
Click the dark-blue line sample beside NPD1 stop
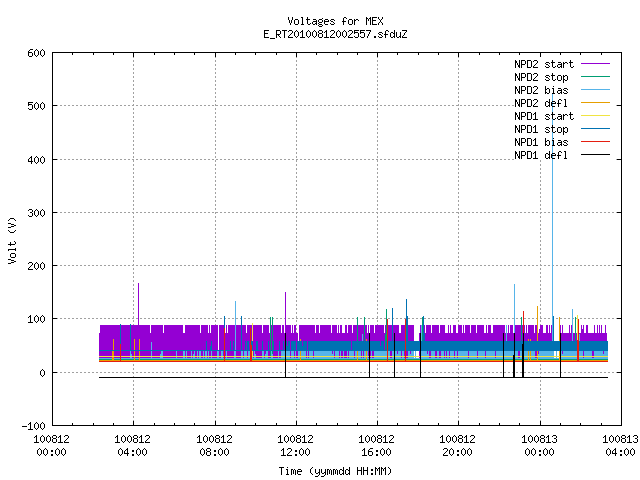[x=595, y=129]
